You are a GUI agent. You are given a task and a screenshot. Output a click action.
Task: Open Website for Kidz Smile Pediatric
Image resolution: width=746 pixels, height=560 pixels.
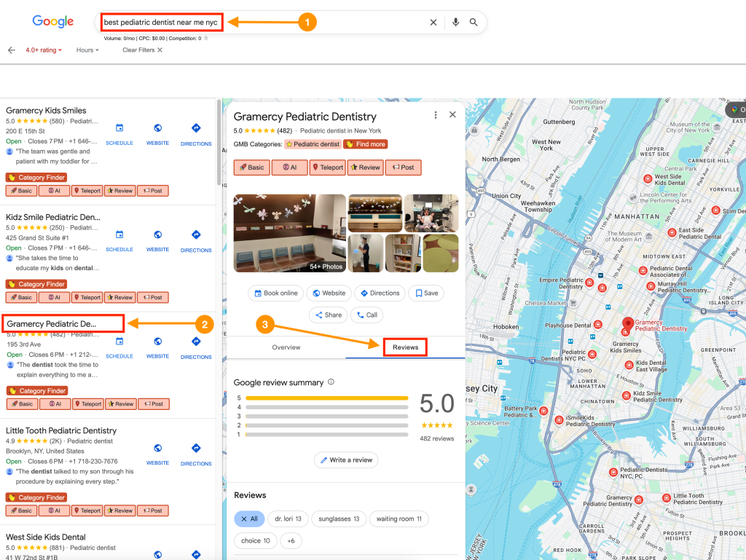(x=157, y=240)
